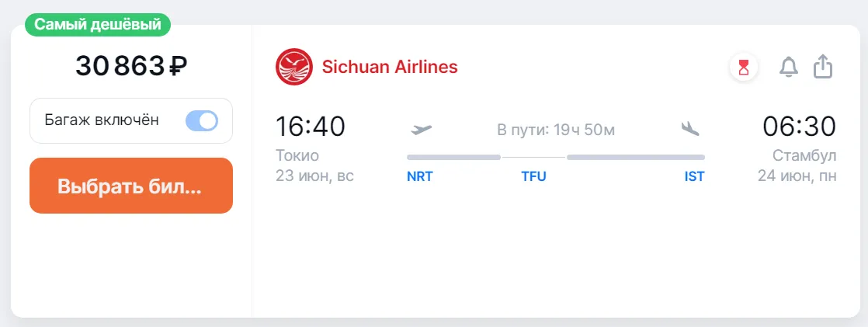
Task: Click the red hourglass icon
Action: coord(744,68)
